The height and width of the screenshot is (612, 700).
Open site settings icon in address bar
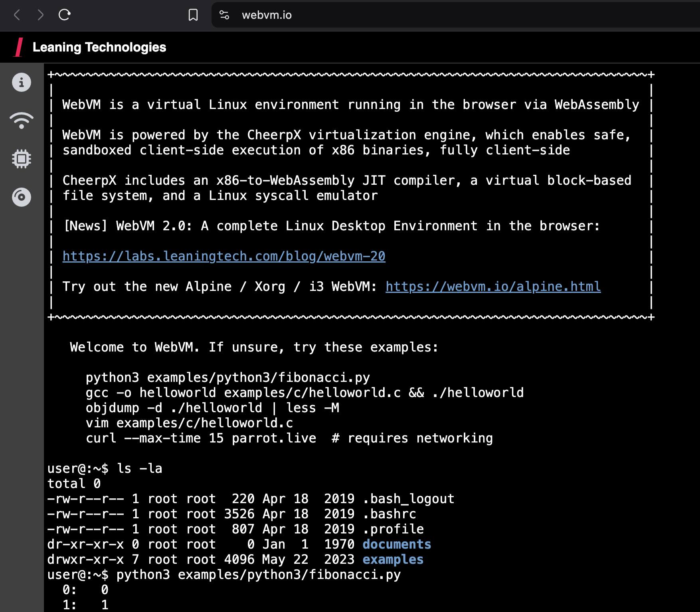tap(224, 15)
